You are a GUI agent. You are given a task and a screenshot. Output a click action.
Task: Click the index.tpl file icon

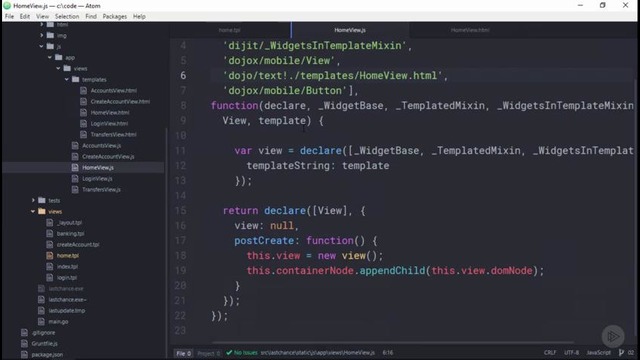coord(50,267)
